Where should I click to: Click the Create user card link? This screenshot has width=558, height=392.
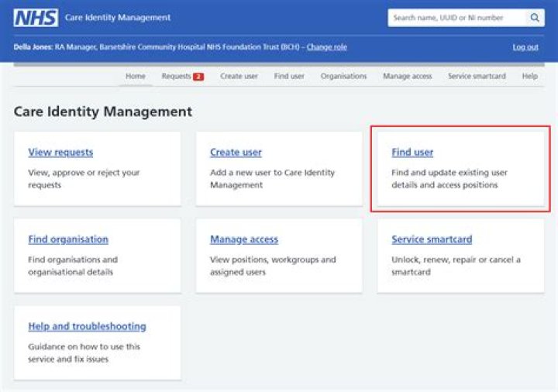[236, 153]
